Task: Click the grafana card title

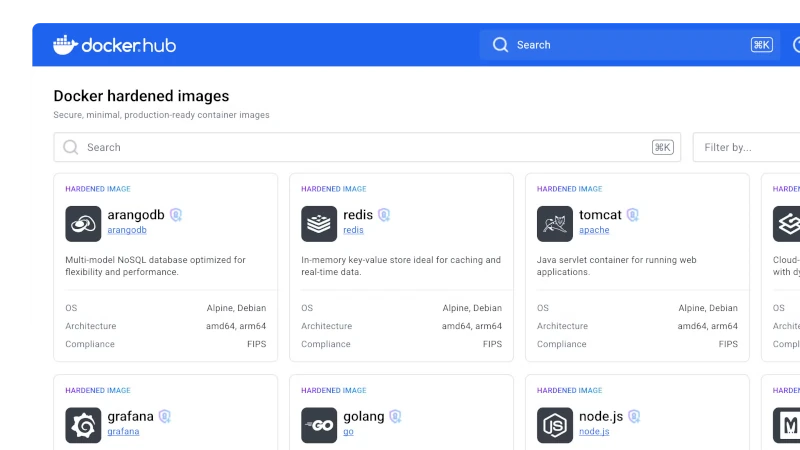Action: 130,416
